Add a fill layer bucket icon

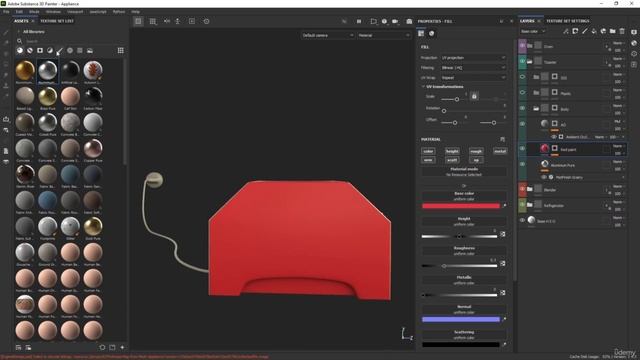click(x=594, y=31)
